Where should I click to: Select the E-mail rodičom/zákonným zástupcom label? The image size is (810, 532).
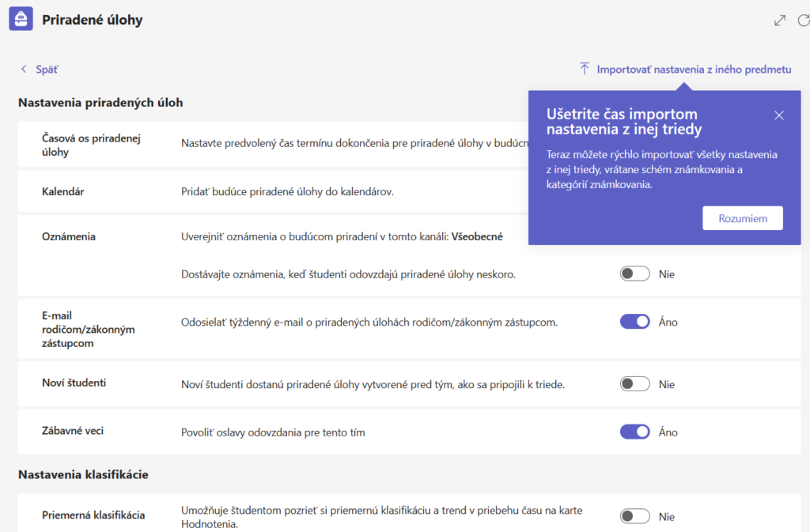tap(89, 329)
